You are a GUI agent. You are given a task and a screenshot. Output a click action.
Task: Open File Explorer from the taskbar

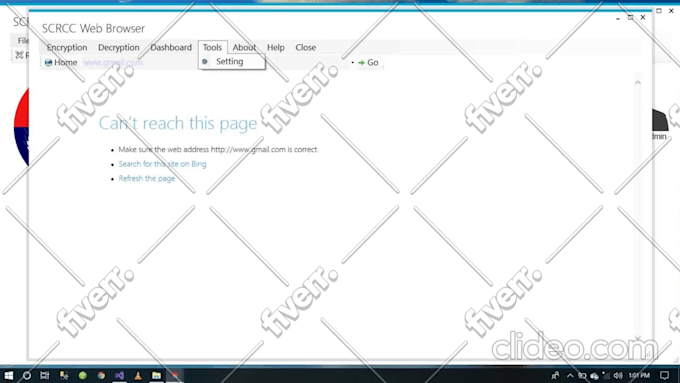[157, 376]
